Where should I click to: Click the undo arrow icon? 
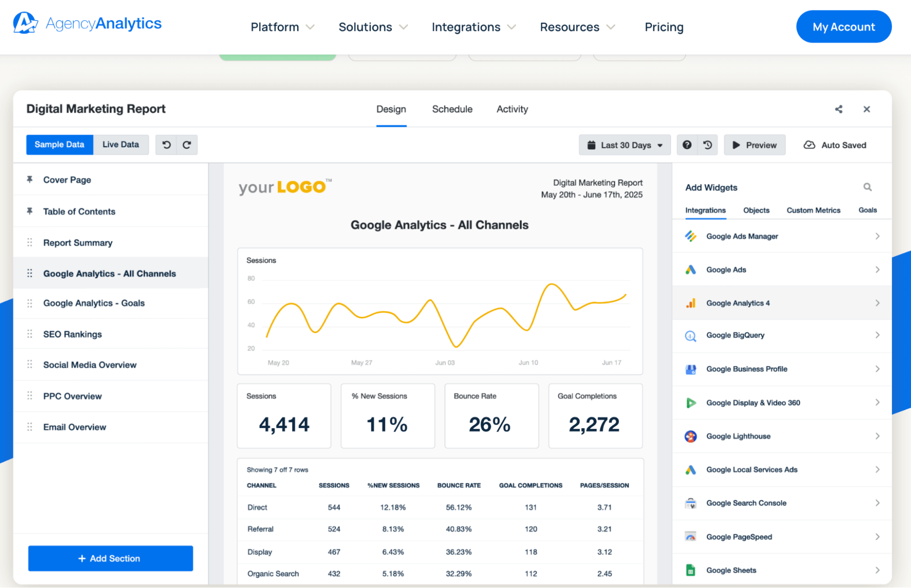tap(166, 145)
